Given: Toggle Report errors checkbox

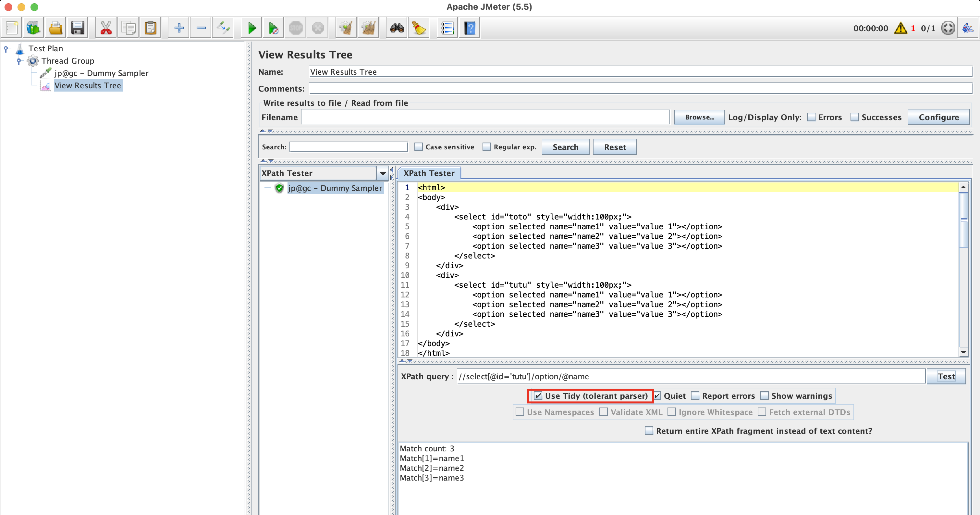Looking at the screenshot, I should pyautogui.click(x=695, y=396).
